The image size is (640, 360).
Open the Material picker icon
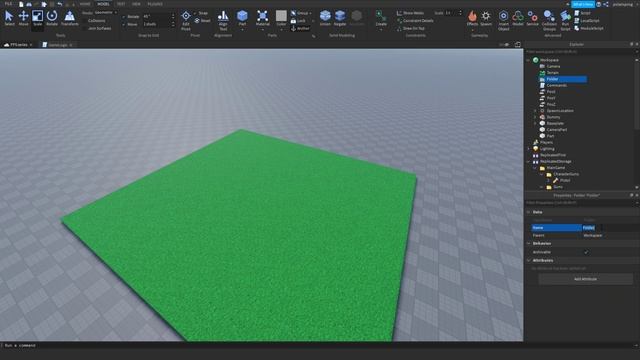(262, 18)
